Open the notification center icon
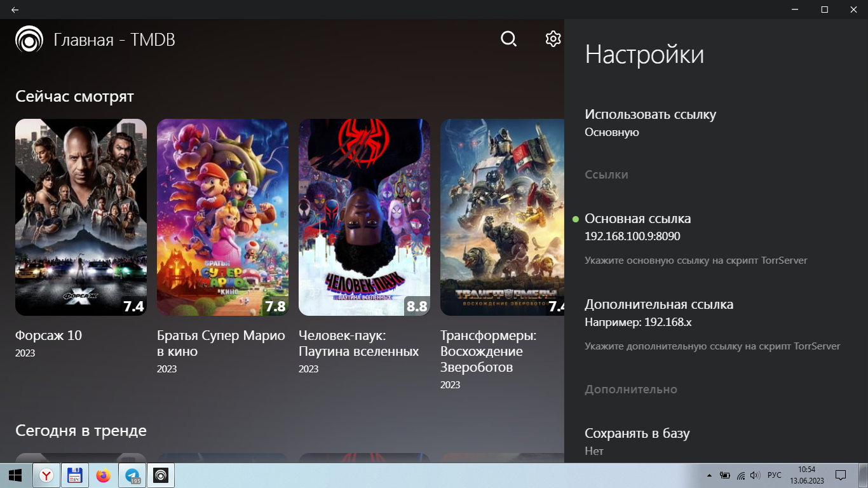Viewport: 868px width, 488px height. [840, 475]
